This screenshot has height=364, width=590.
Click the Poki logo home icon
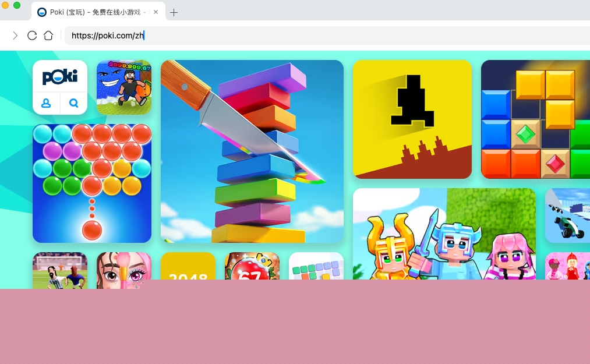point(60,76)
